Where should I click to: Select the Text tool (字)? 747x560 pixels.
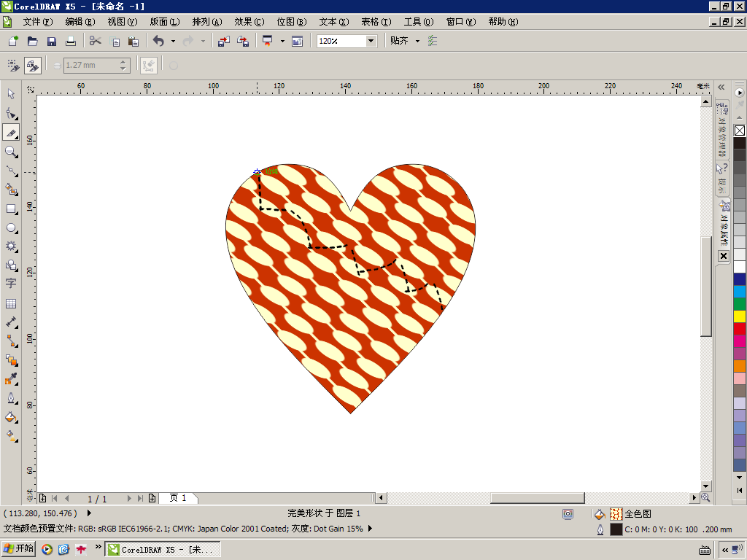click(x=11, y=284)
